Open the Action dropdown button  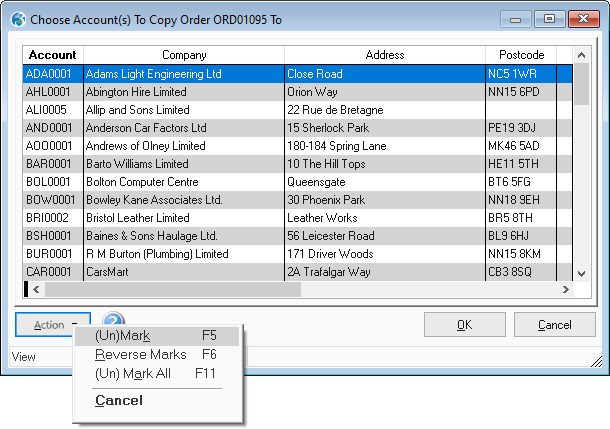(55, 325)
